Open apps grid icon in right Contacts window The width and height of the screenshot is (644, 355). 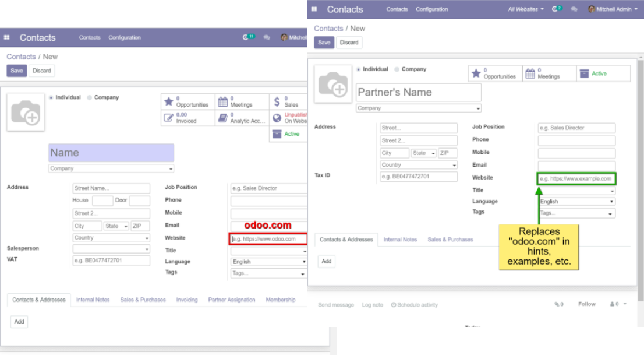[314, 9]
